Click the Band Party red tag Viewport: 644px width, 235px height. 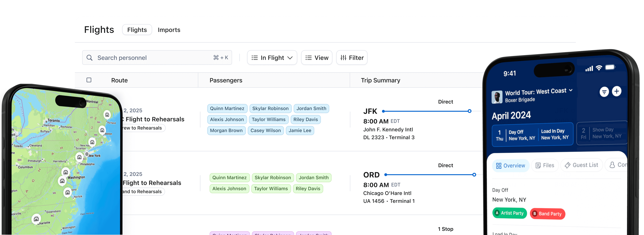pos(547,214)
